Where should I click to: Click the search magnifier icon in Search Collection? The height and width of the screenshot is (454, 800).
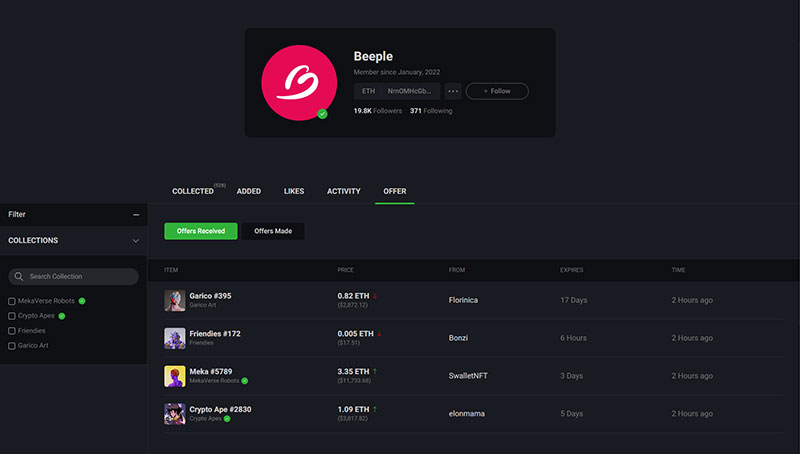tap(19, 276)
